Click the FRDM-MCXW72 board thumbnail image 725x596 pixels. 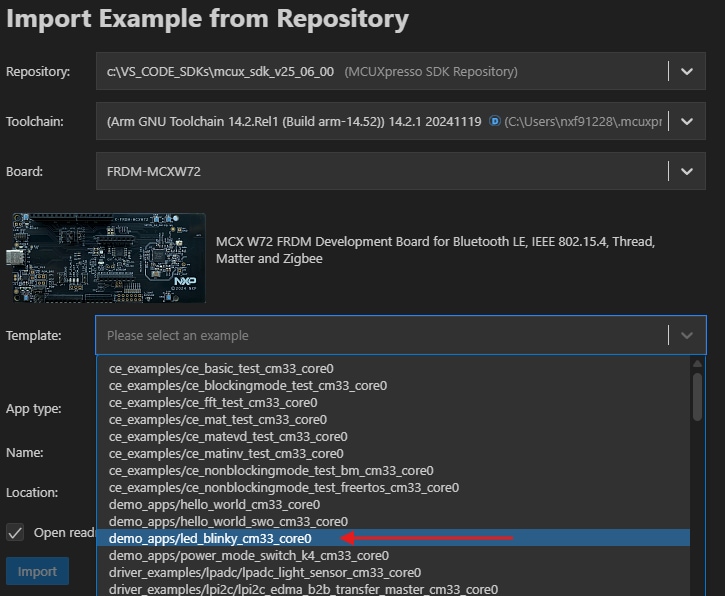[106, 258]
